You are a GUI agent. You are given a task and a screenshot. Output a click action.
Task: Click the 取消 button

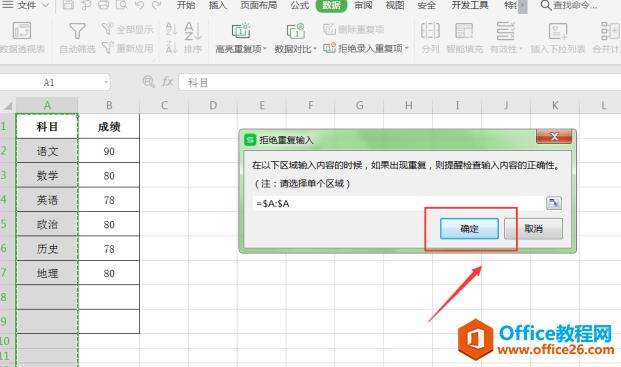point(533,228)
